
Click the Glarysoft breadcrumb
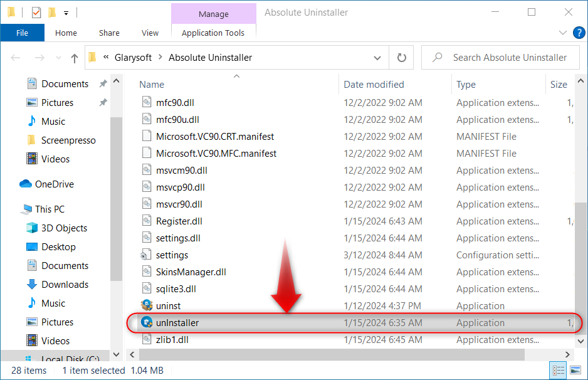(133, 58)
